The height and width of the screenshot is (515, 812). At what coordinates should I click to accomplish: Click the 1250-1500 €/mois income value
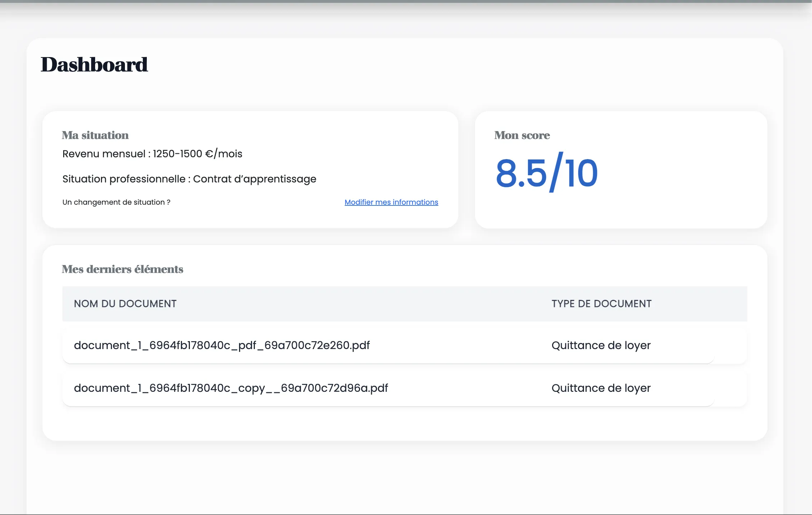point(197,154)
